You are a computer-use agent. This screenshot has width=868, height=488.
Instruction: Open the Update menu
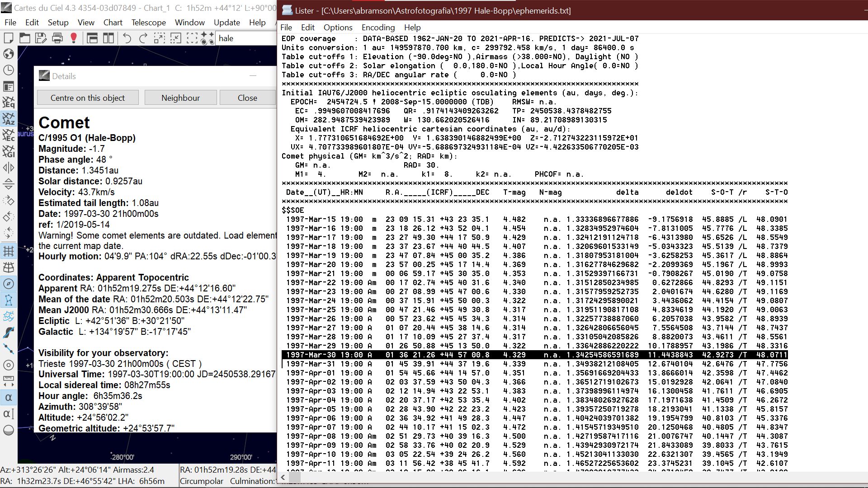(227, 22)
